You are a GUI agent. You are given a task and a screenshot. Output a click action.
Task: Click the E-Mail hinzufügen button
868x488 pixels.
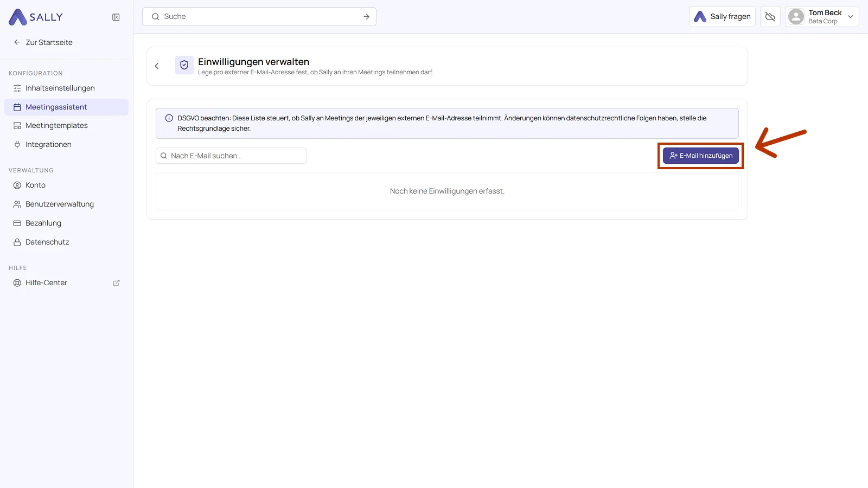pyautogui.click(x=701, y=156)
